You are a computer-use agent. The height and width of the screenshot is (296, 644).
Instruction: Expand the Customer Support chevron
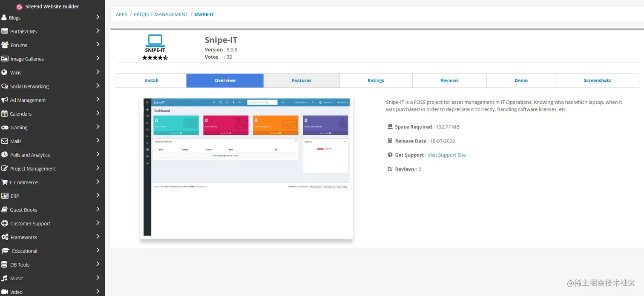(x=98, y=223)
